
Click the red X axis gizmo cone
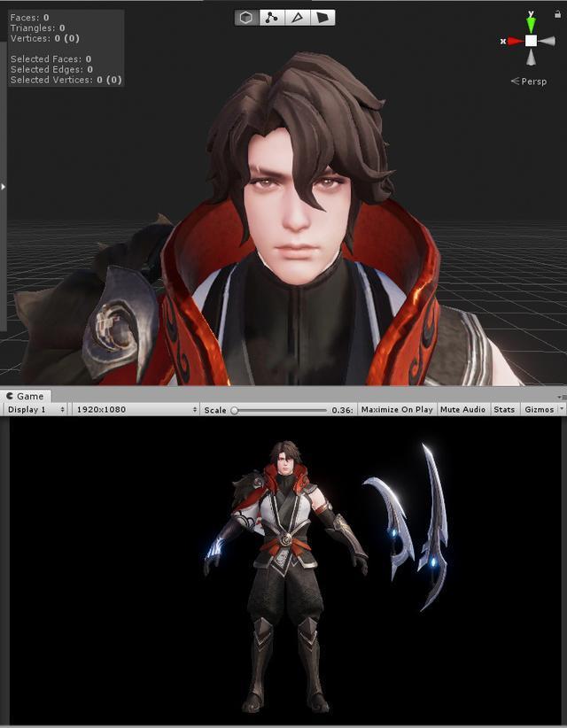coord(513,41)
